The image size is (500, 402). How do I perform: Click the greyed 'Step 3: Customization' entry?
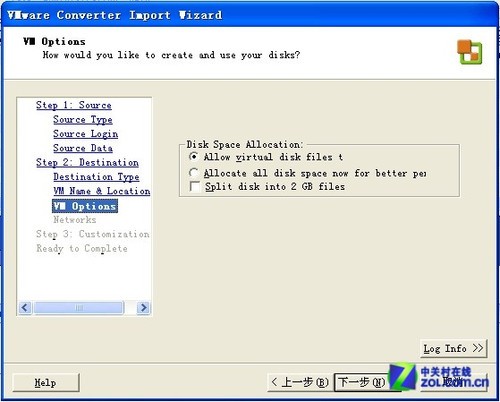pos(93,234)
